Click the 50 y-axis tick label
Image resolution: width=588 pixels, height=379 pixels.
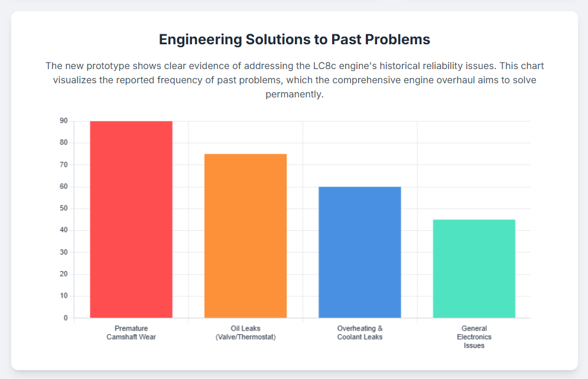[63, 208]
